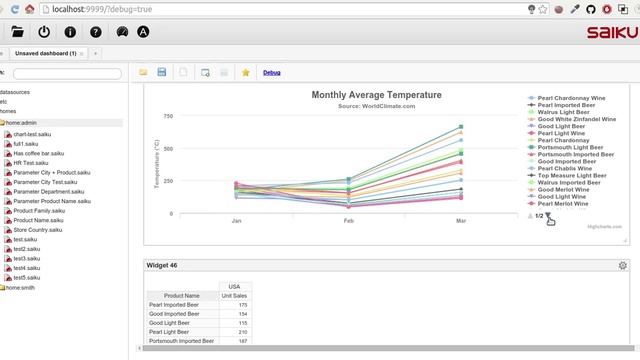Open a new tab with plus button
The width and height of the screenshot is (640, 360).
pyautogui.click(x=96, y=53)
